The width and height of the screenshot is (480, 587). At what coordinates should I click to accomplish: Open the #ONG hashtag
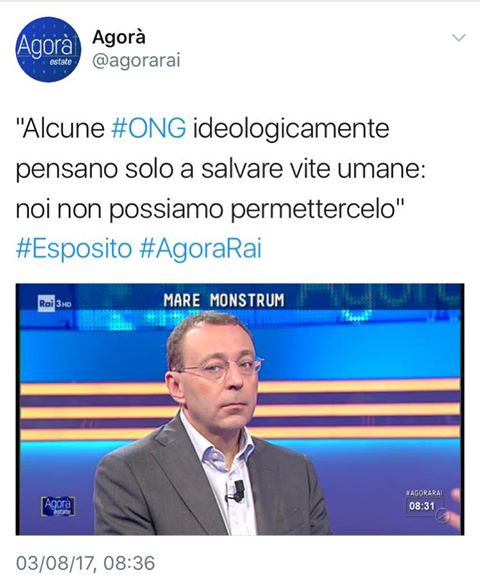pos(149,128)
